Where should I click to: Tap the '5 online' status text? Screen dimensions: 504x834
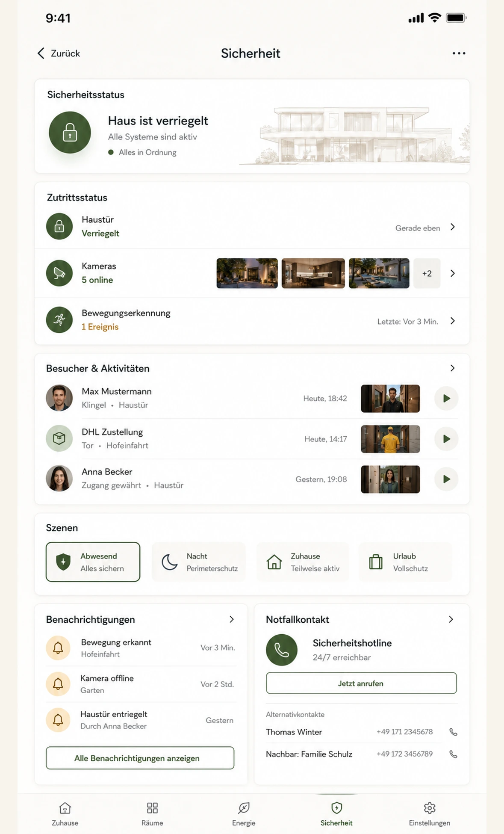97,280
